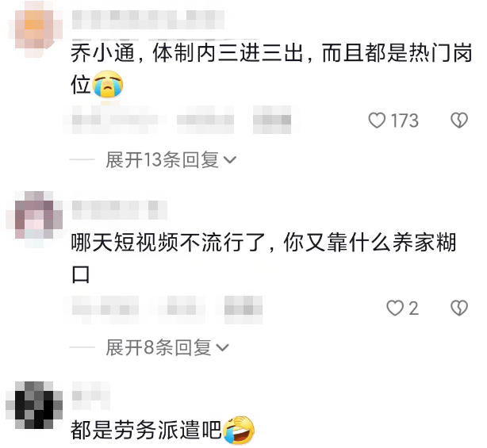Dislike the 养家糊口 comment with broken heart
487x448 pixels.
(459, 308)
